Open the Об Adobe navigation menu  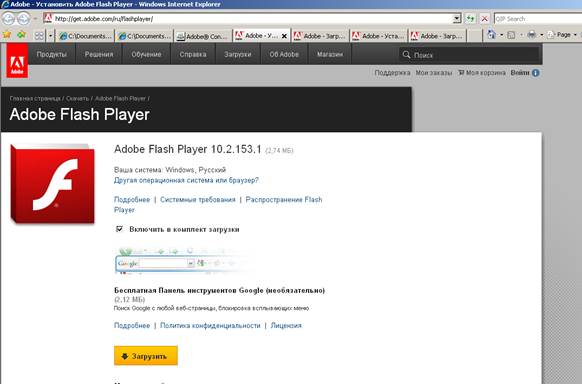click(284, 54)
